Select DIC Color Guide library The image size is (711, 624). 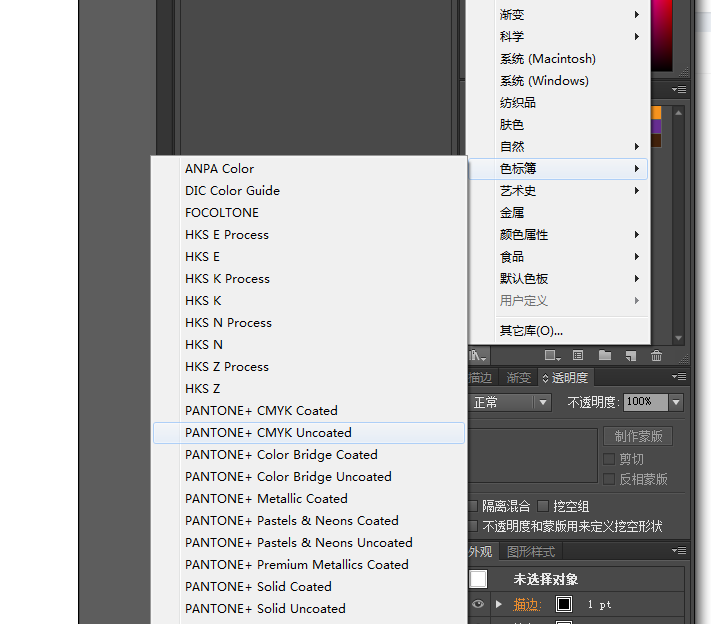coord(309,190)
